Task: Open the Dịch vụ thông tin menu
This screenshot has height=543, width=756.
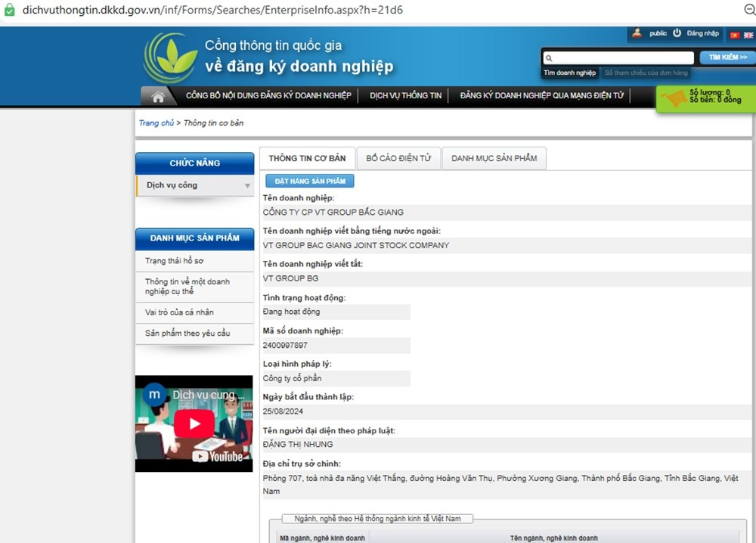Action: tap(405, 96)
